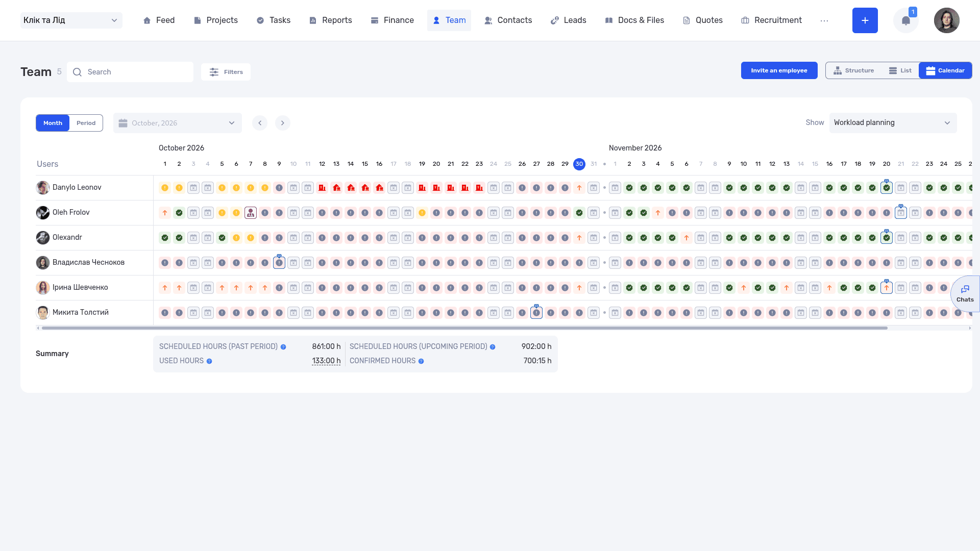Image resolution: width=980 pixels, height=551 pixels.
Task: Open the user profile avatar
Action: tap(946, 20)
